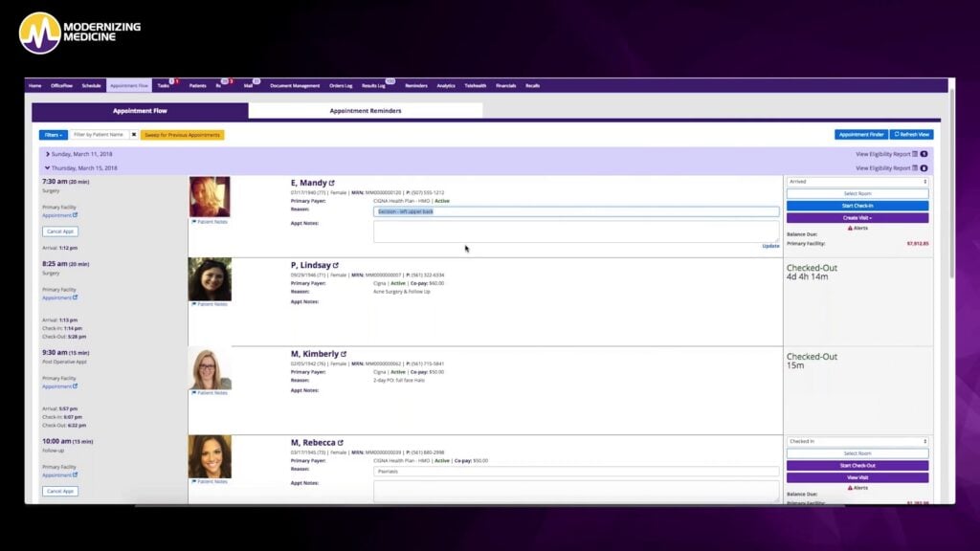Open Arrived status dropdown for E, Mandy

[x=857, y=182]
